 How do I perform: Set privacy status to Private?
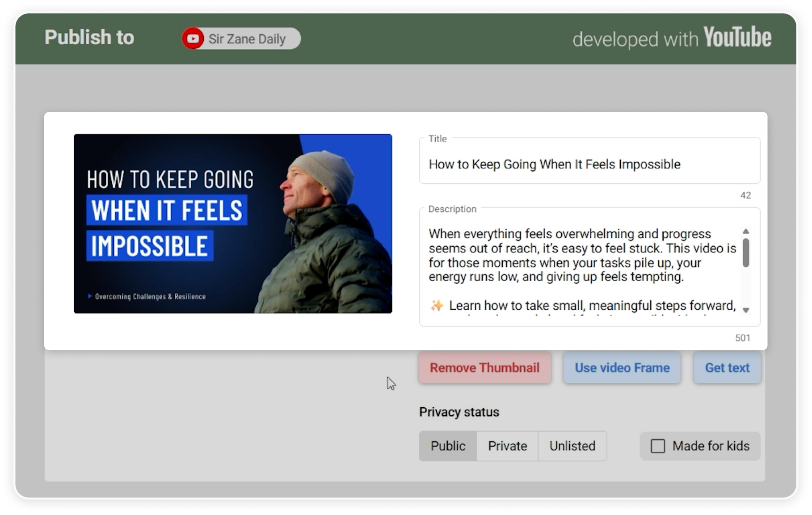(507, 446)
